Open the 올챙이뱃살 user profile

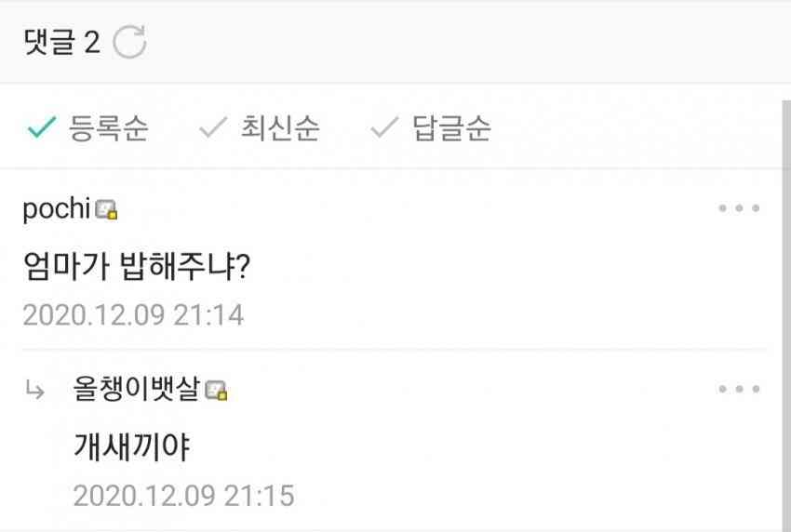pos(137,389)
